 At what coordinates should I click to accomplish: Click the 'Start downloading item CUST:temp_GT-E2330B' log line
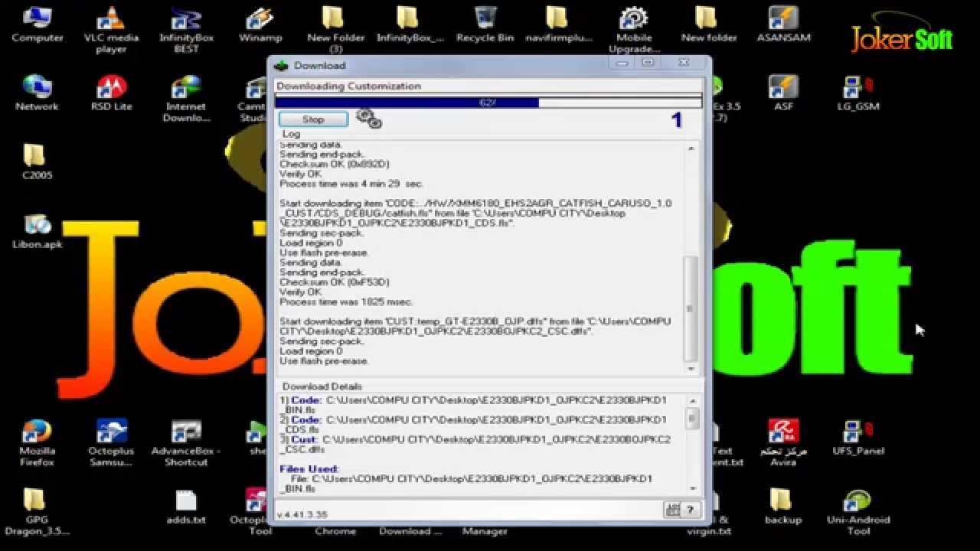pyautogui.click(x=475, y=326)
